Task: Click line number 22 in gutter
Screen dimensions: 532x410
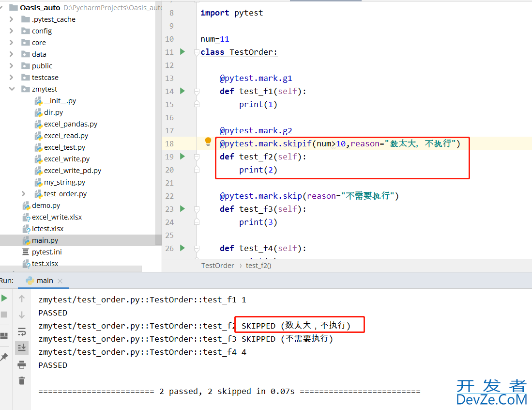Action: tap(169, 196)
